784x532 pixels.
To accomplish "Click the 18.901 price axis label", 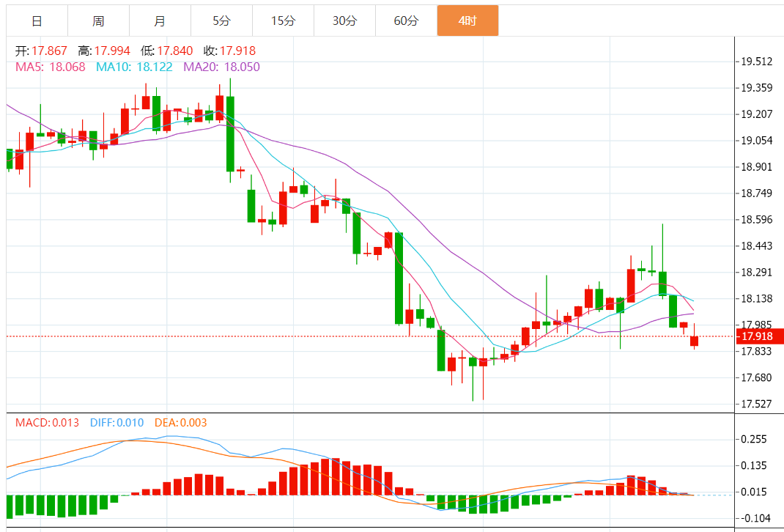I will [x=756, y=166].
